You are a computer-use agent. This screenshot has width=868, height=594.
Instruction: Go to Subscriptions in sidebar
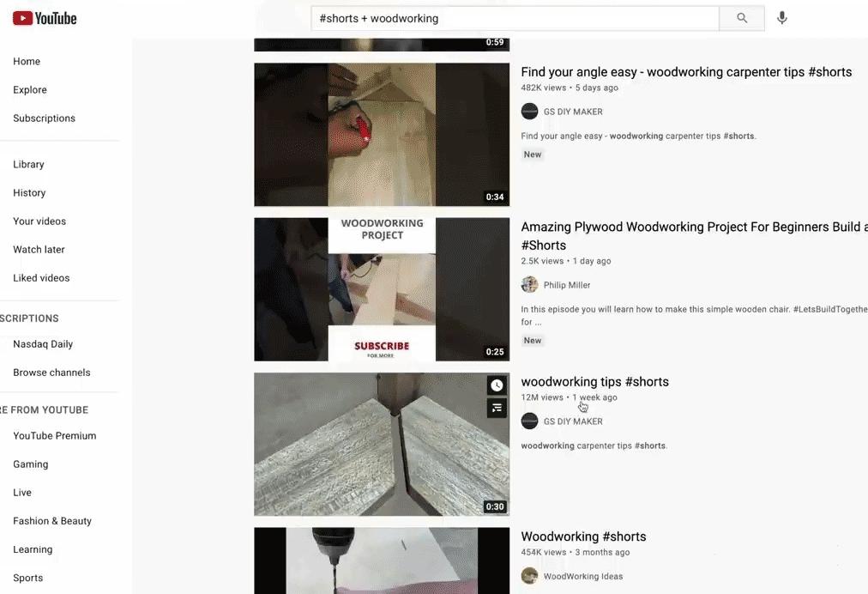pos(45,118)
